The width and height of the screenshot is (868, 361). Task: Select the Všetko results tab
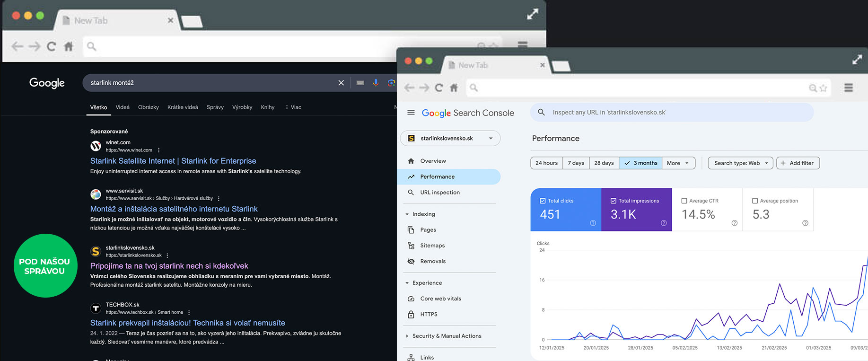(x=99, y=107)
